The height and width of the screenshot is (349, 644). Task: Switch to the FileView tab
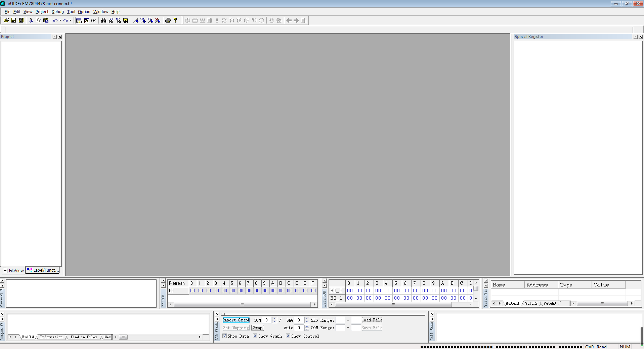tap(13, 270)
